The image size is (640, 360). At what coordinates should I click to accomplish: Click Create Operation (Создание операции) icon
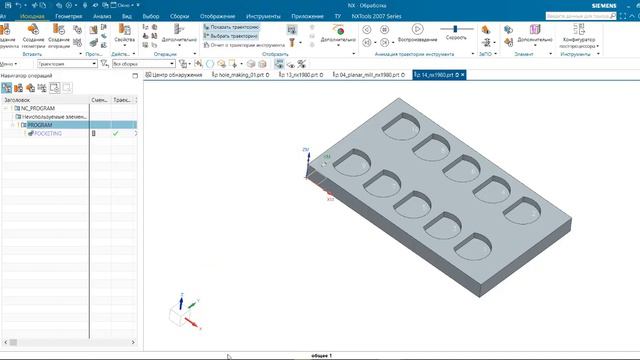coord(59,30)
